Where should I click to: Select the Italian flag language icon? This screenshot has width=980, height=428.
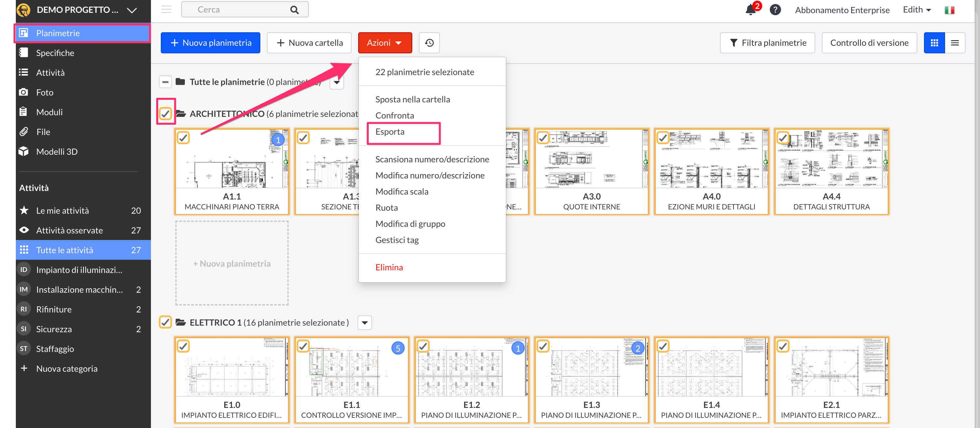click(x=949, y=10)
